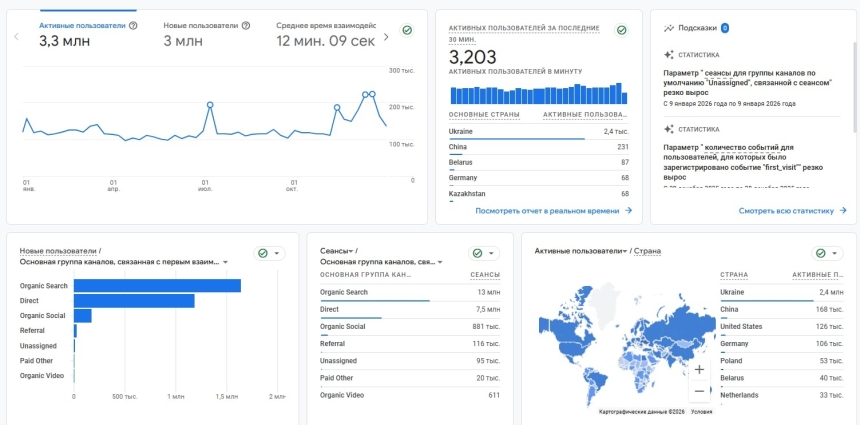Zoom in on the world map

[699, 369]
